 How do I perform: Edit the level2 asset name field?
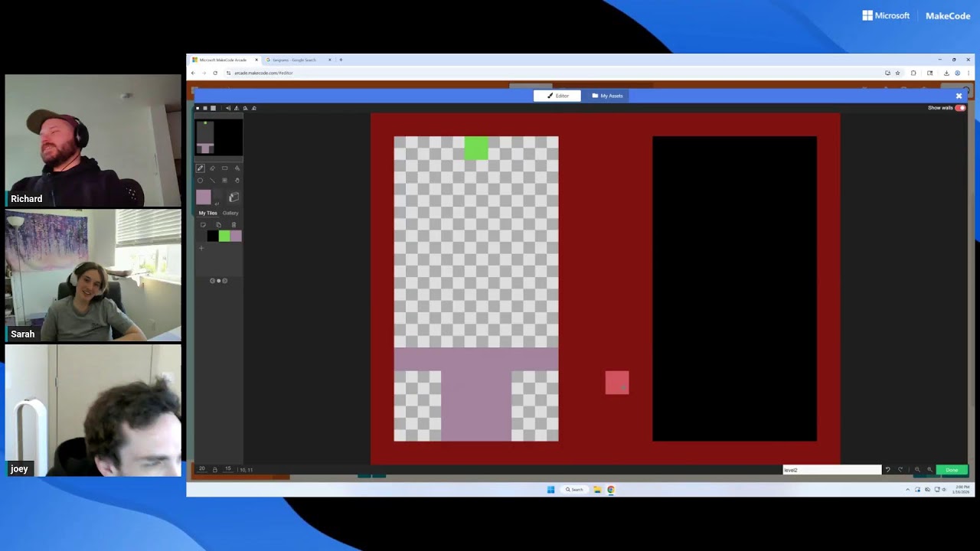831,470
